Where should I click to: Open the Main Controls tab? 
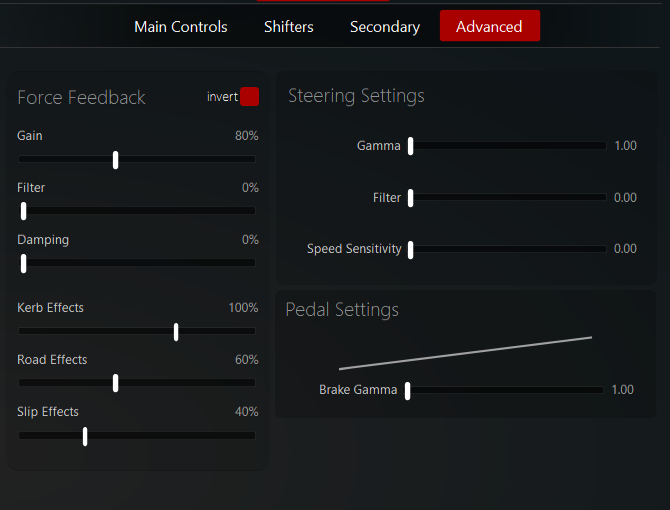(181, 27)
